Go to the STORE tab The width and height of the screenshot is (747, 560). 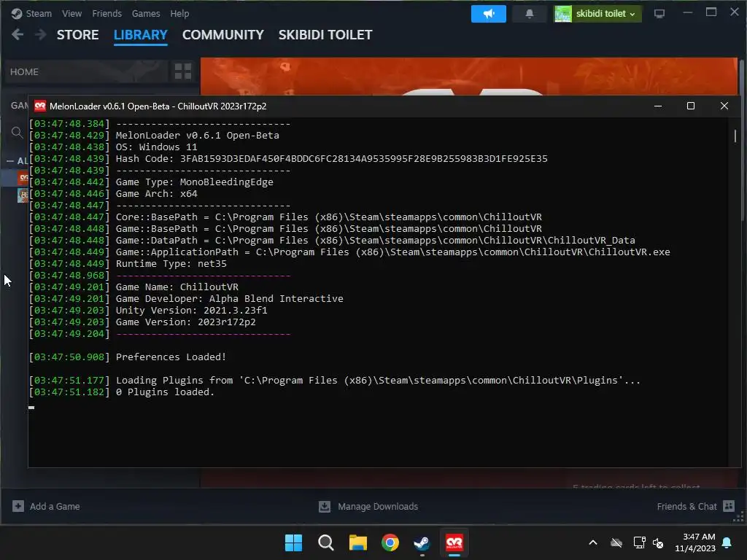[77, 35]
